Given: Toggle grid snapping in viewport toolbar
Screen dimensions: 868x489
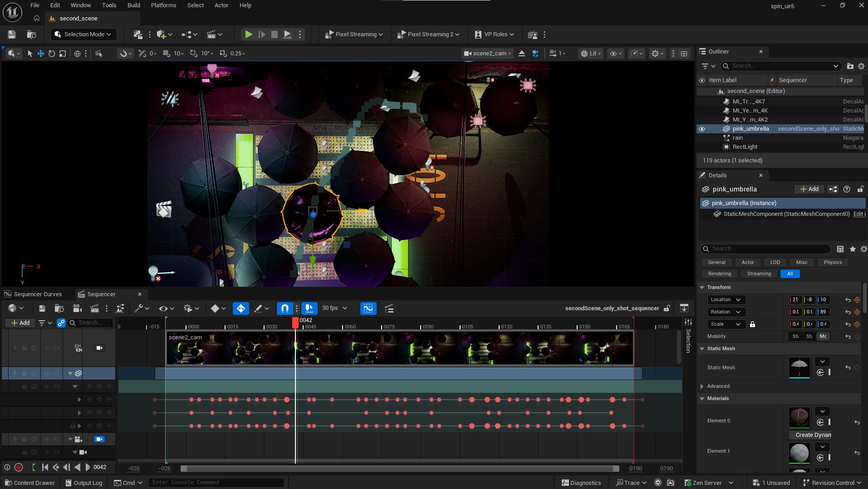Looking at the screenshot, I should (166, 54).
